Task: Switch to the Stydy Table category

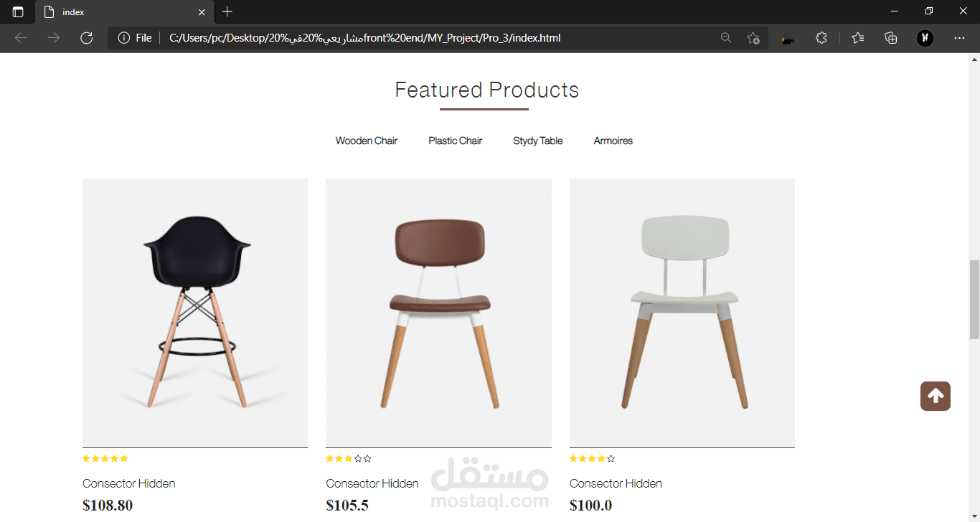Action: [537, 141]
